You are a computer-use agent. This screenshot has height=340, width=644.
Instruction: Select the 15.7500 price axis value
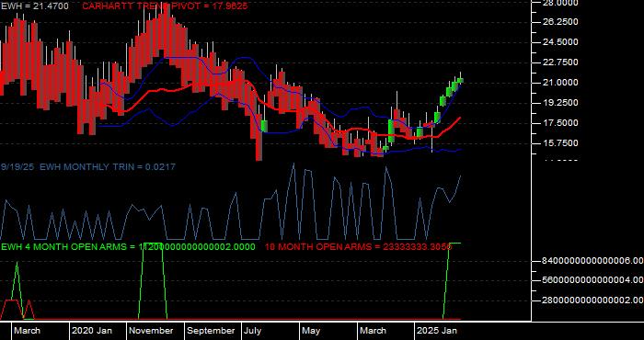561,143
